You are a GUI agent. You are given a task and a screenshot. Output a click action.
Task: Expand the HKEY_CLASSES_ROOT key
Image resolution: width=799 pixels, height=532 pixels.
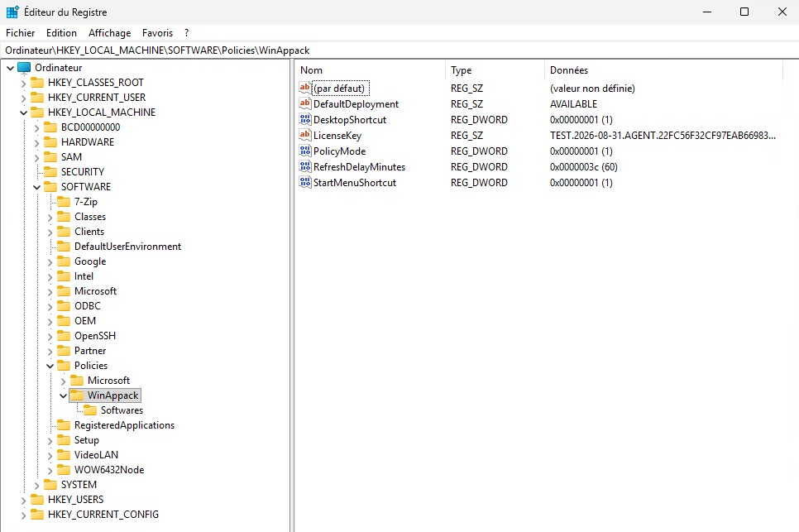23,83
